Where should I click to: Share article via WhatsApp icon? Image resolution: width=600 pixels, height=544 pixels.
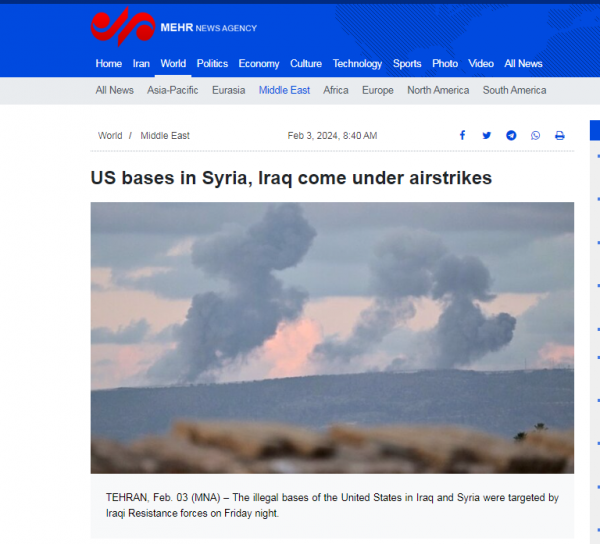point(535,135)
